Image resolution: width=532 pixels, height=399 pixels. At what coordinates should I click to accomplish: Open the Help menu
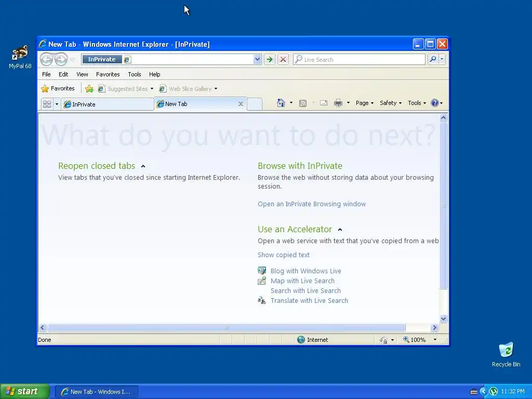click(155, 74)
